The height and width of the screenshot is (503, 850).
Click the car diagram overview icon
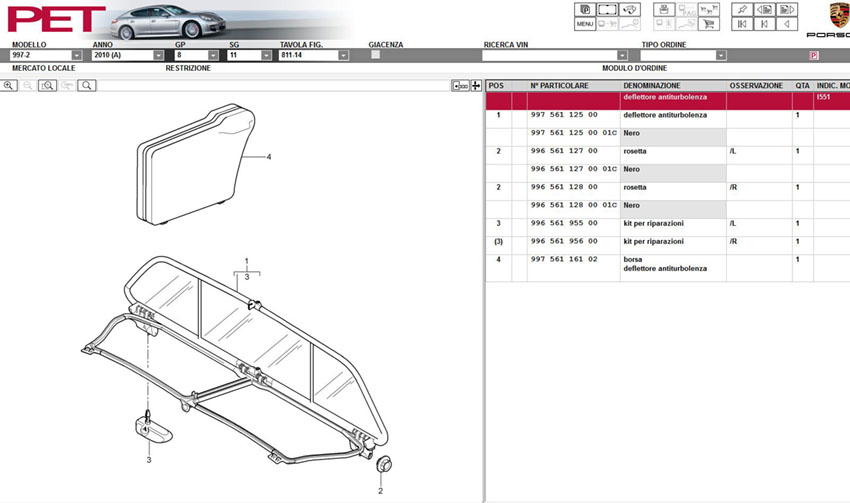[629, 10]
